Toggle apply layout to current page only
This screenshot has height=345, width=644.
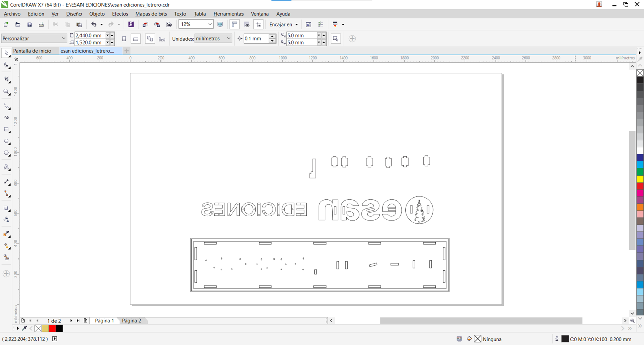pos(162,39)
